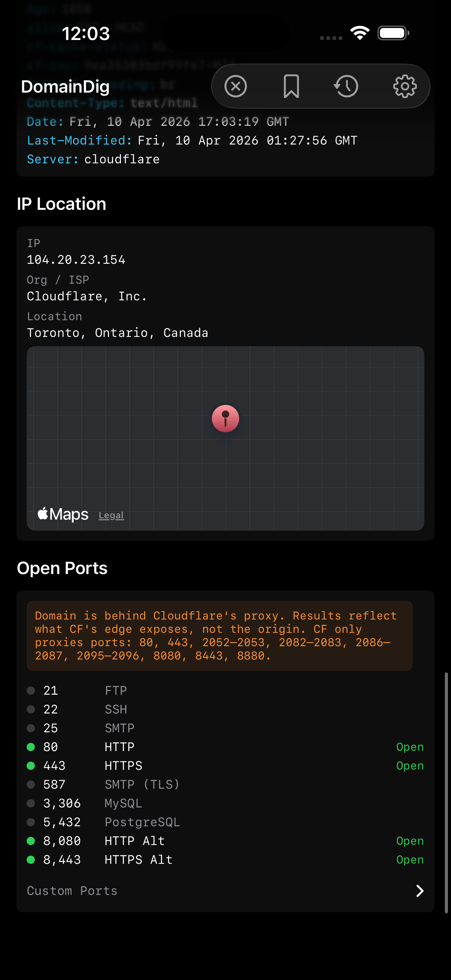451x980 pixels.
Task: Tap the gray status dot for port 25
Action: [x=31, y=728]
